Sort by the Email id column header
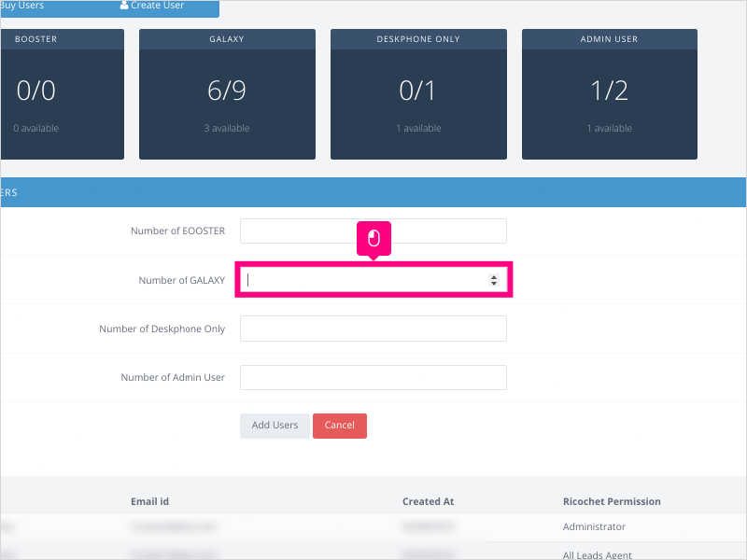747x560 pixels. (150, 501)
